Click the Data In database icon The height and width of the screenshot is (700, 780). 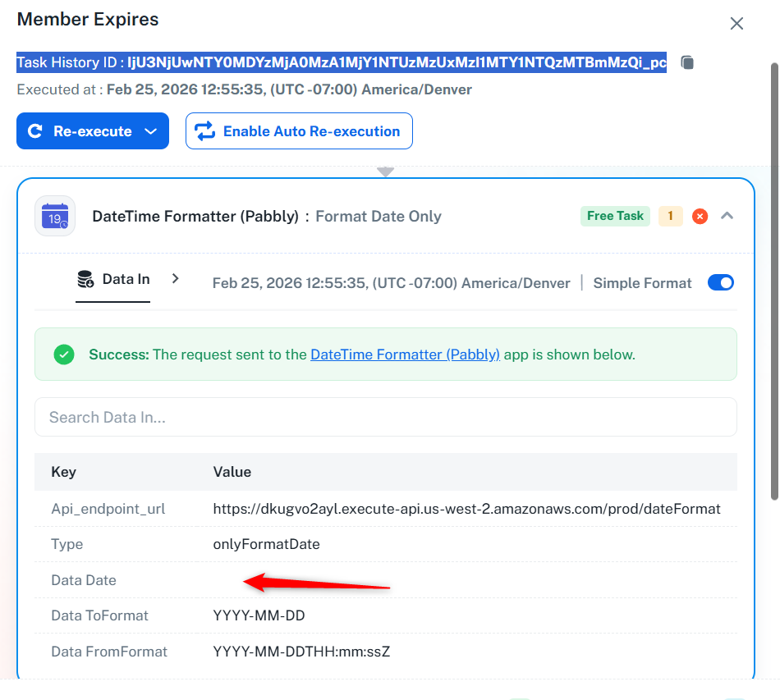pos(85,280)
